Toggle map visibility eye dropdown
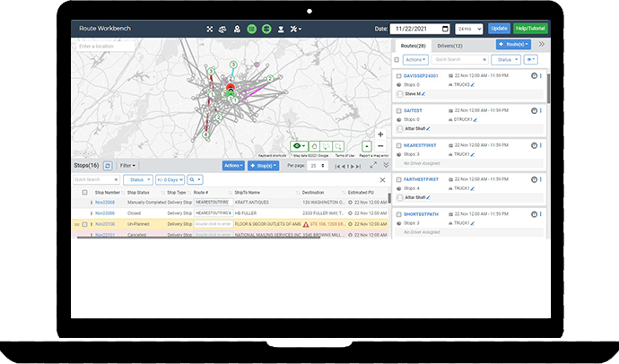 [301, 145]
